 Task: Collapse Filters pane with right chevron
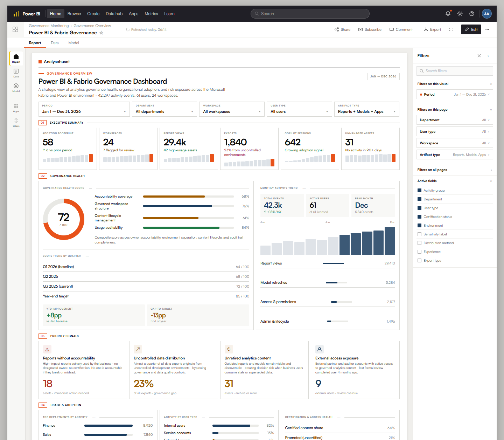point(488,56)
